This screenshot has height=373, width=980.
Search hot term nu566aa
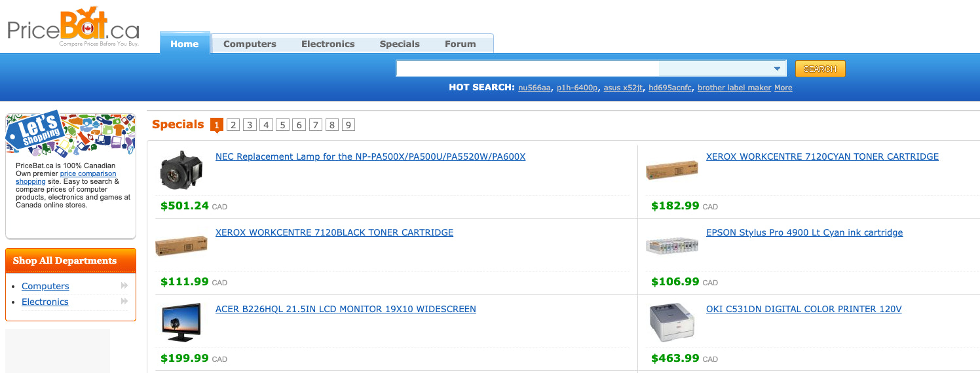[535, 88]
